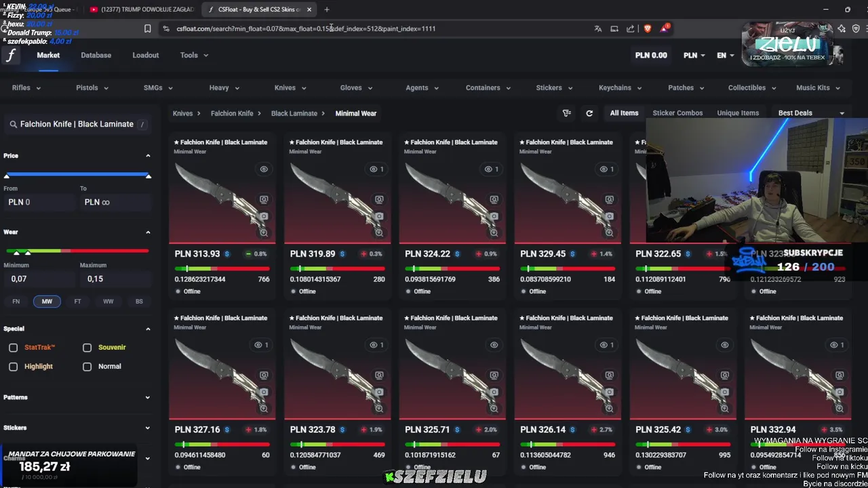Select the All Items tab

(x=624, y=113)
